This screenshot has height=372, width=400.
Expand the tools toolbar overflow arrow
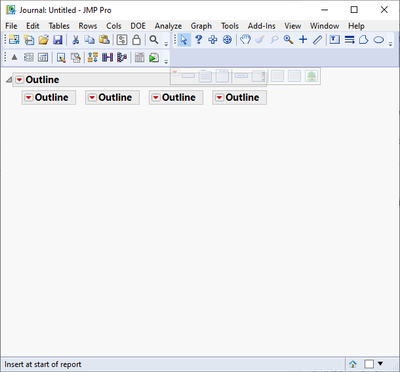tap(390, 44)
